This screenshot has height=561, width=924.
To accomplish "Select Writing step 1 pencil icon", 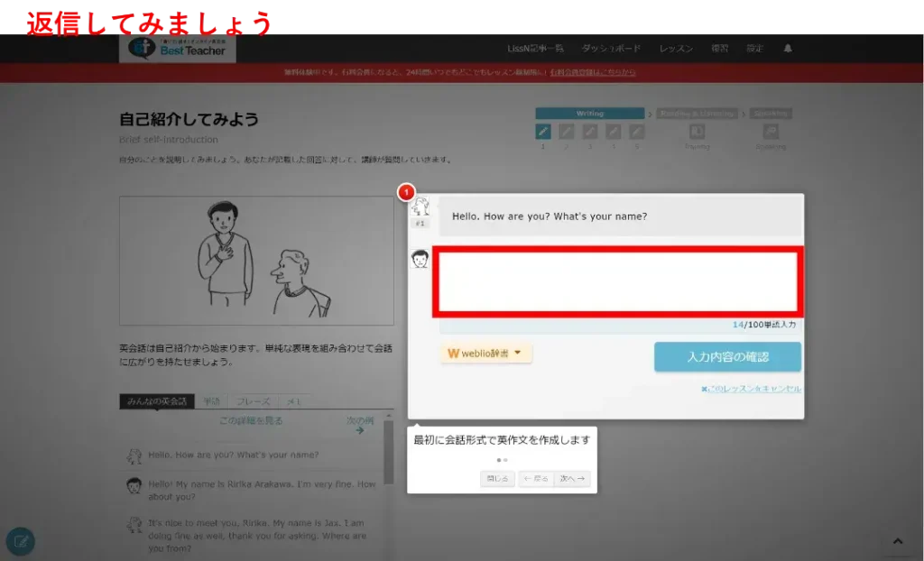I will pyautogui.click(x=542, y=132).
